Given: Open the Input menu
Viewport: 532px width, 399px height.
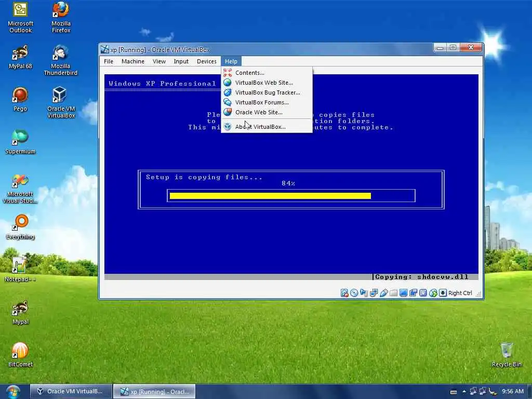Looking at the screenshot, I should coord(181,61).
